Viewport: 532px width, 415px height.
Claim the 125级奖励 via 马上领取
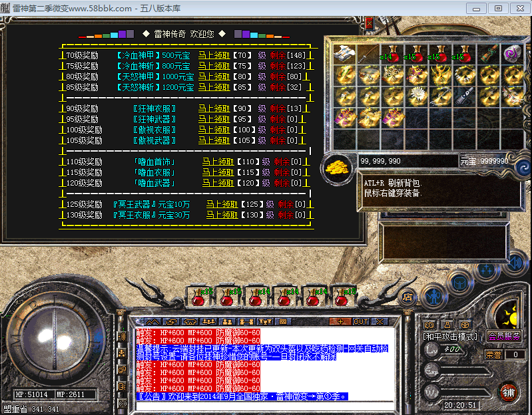(222, 204)
